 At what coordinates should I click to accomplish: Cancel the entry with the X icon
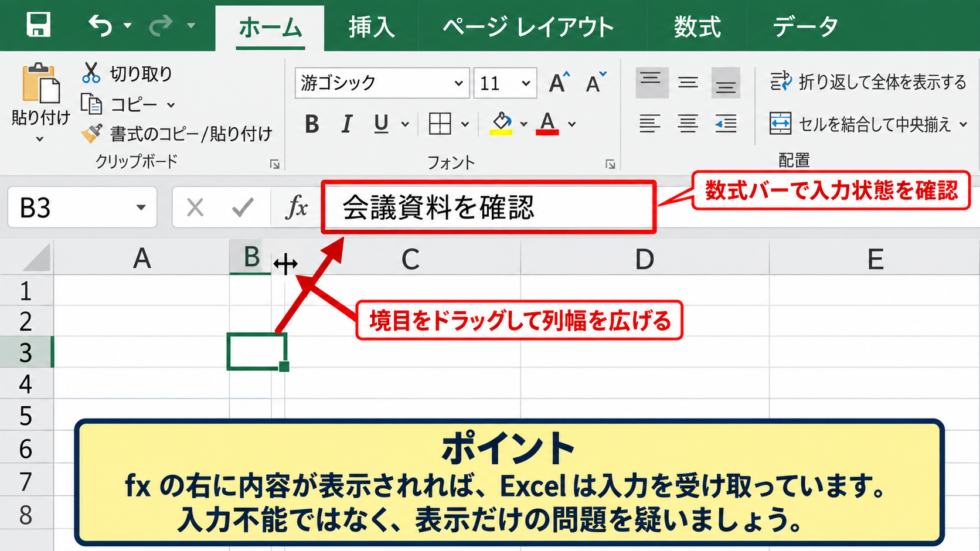195,208
